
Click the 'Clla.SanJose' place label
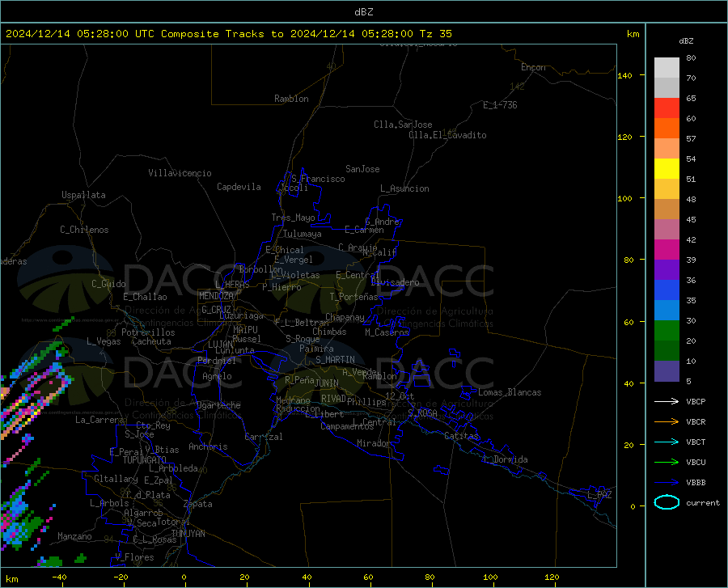click(x=403, y=125)
